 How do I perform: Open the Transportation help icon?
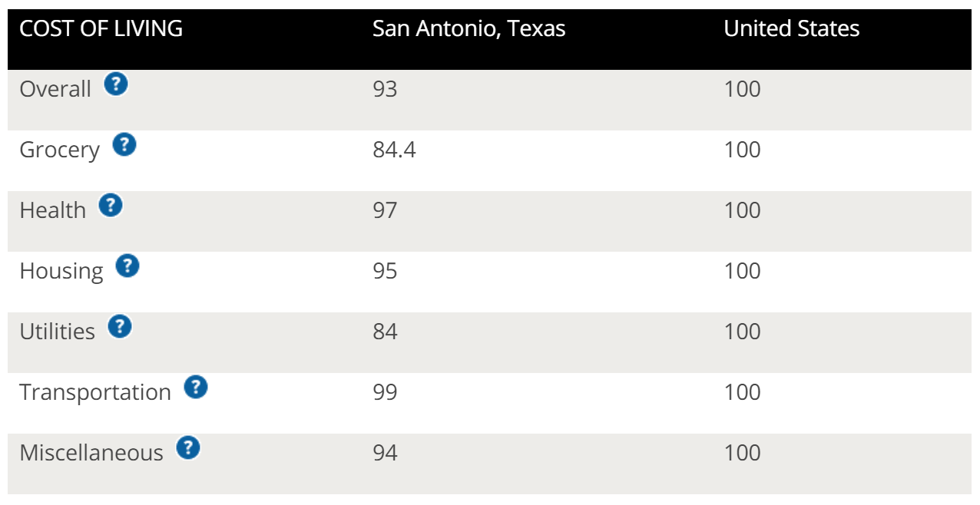(x=196, y=388)
